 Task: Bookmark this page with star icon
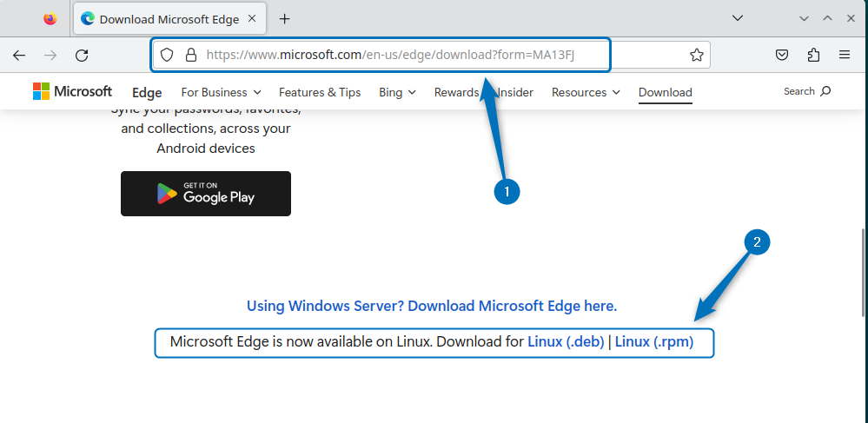pos(696,55)
